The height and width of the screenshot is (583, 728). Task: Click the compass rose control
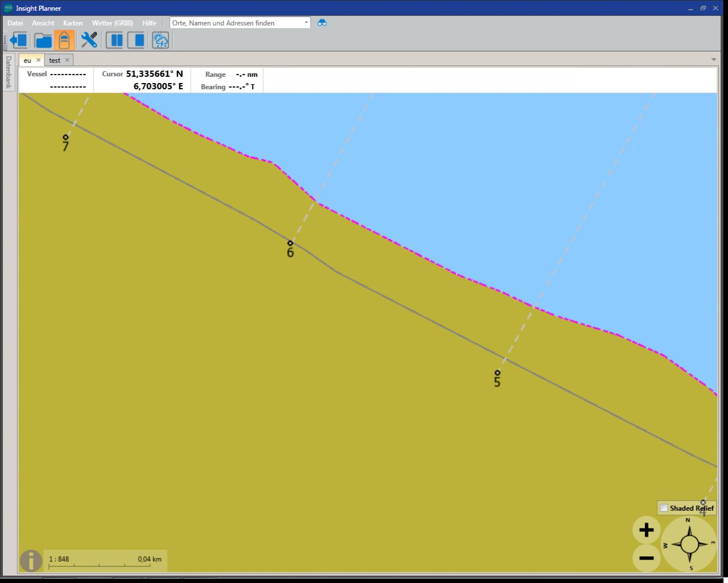pos(689,544)
